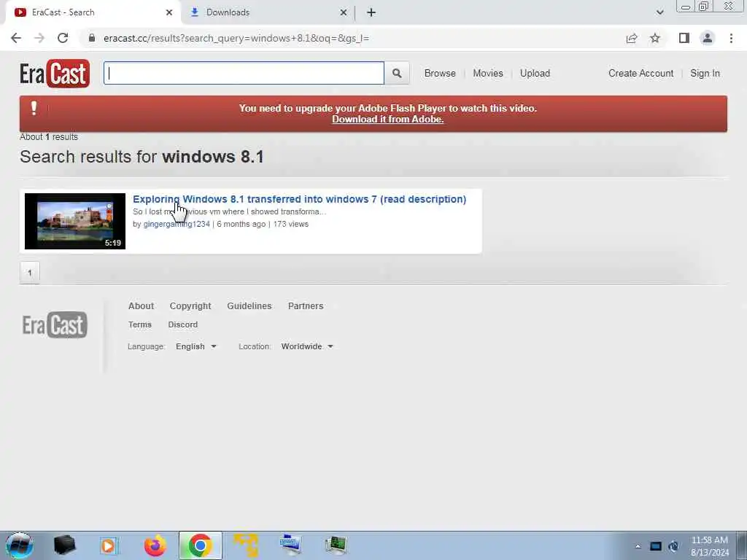Open the Browse link

tap(440, 74)
